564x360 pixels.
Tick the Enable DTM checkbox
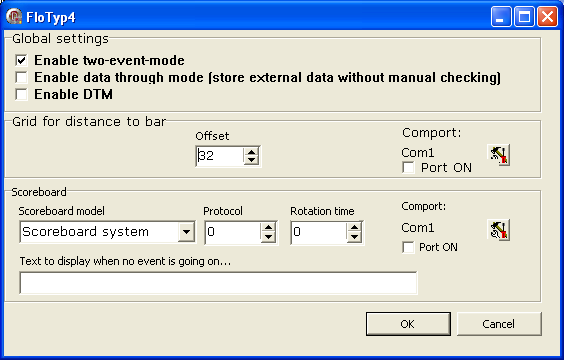(x=21, y=95)
